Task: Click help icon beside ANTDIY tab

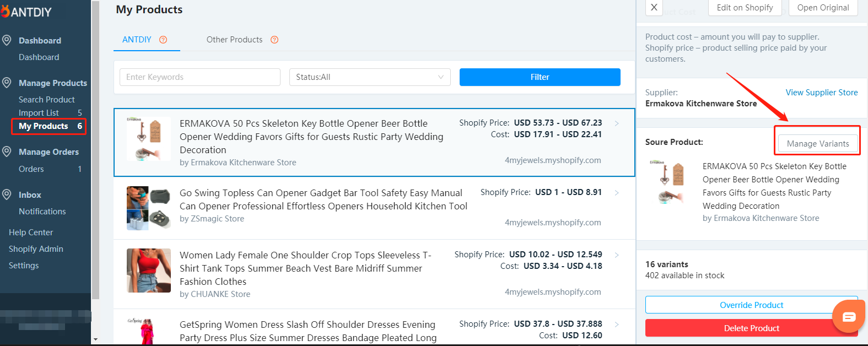Action: (163, 40)
